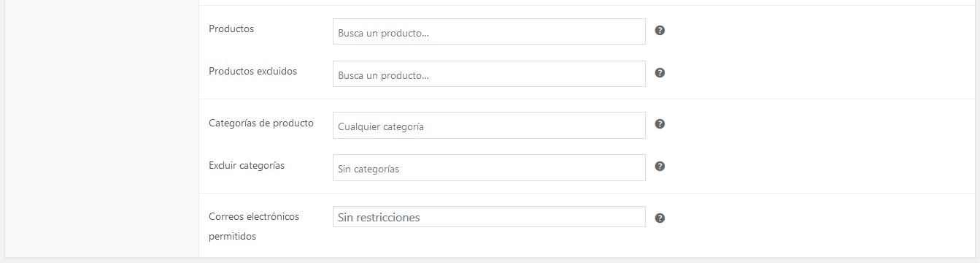Image resolution: width=980 pixels, height=263 pixels.
Task: Click help icon next to Productos excluidos
Action: coord(660,73)
